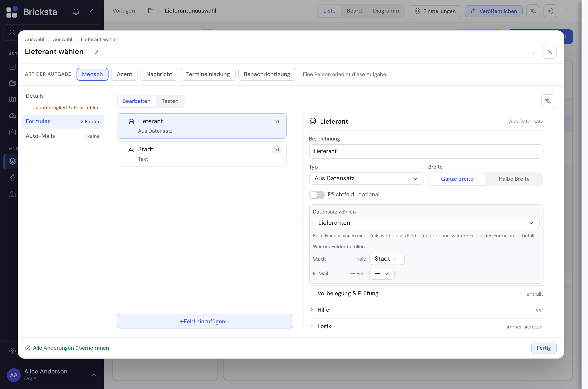Click the share icon in top toolbar
Image resolution: width=588 pixels, height=389 pixels.
(x=550, y=11)
